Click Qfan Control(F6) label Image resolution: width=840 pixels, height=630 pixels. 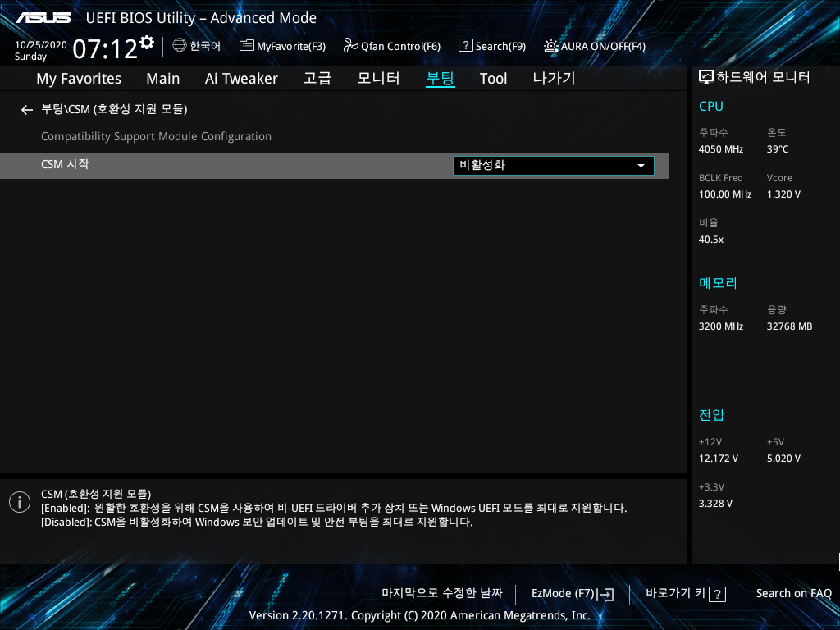[400, 47]
